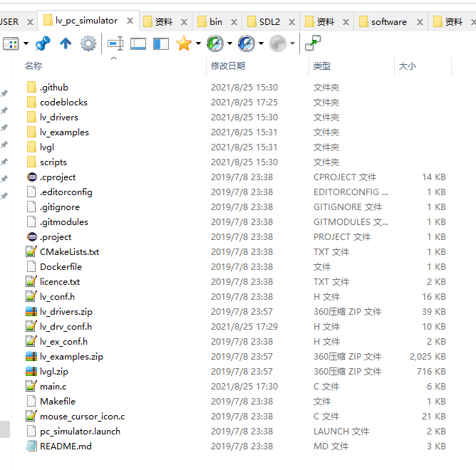
Task: Select CMakeLists.txt file icon
Action: 31,252
